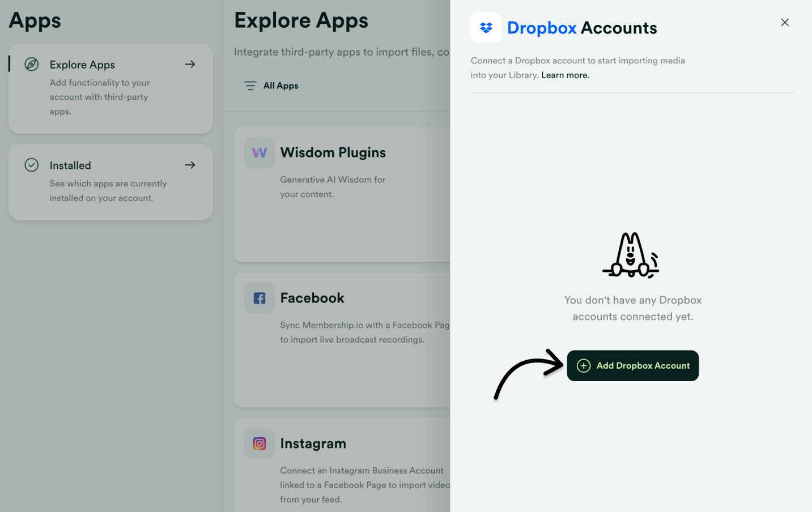Click the checkmark icon beside Installed
Viewport: 812px width, 512px height.
pyautogui.click(x=31, y=165)
